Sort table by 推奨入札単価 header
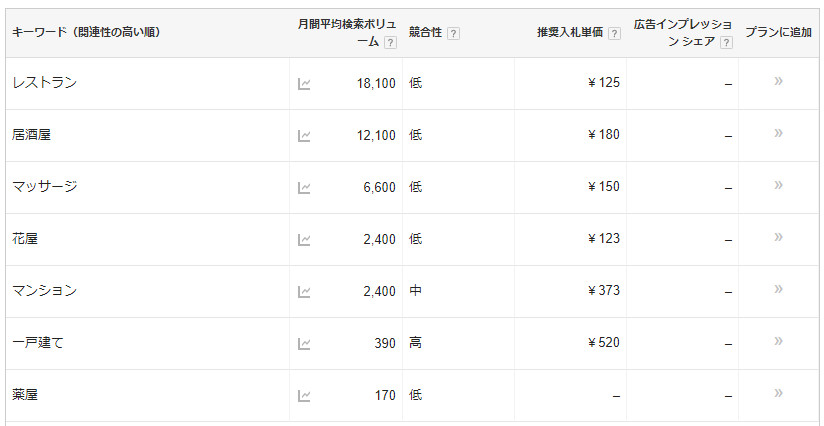The height and width of the screenshot is (426, 824). click(x=569, y=32)
